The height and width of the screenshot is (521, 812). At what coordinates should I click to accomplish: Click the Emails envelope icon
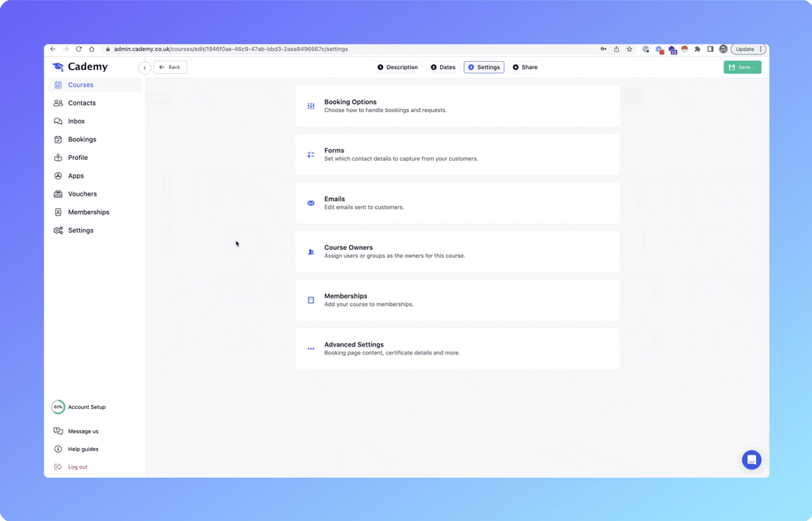pyautogui.click(x=311, y=203)
